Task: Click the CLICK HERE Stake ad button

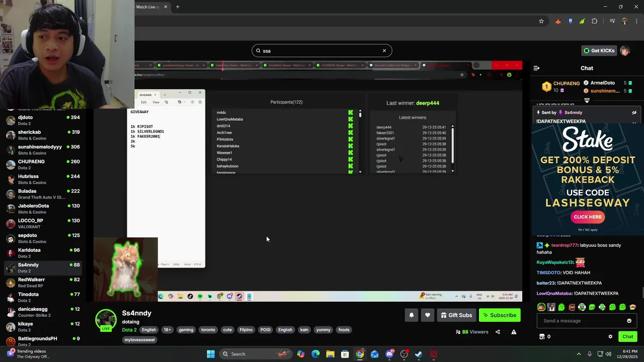Action: [588, 217]
